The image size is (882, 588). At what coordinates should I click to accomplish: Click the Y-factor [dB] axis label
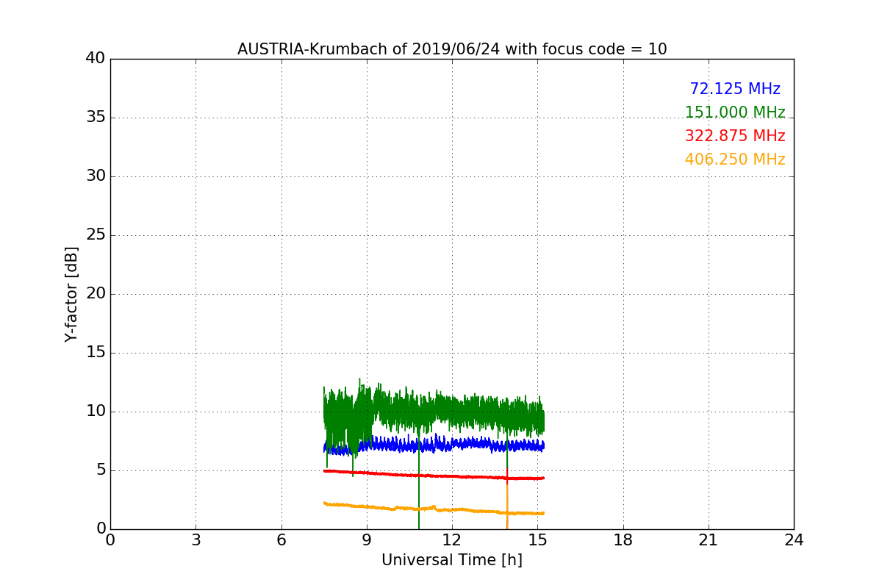pyautogui.click(x=71, y=294)
